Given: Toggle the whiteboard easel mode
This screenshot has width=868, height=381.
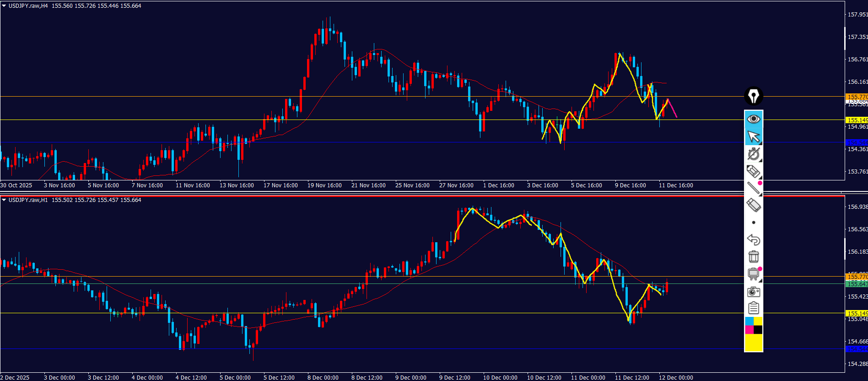Looking at the screenshot, I should [753, 274].
